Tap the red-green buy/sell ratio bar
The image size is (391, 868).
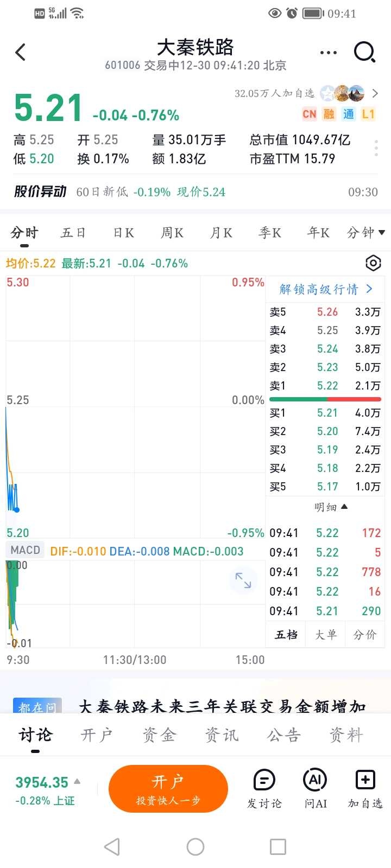[x=325, y=399]
